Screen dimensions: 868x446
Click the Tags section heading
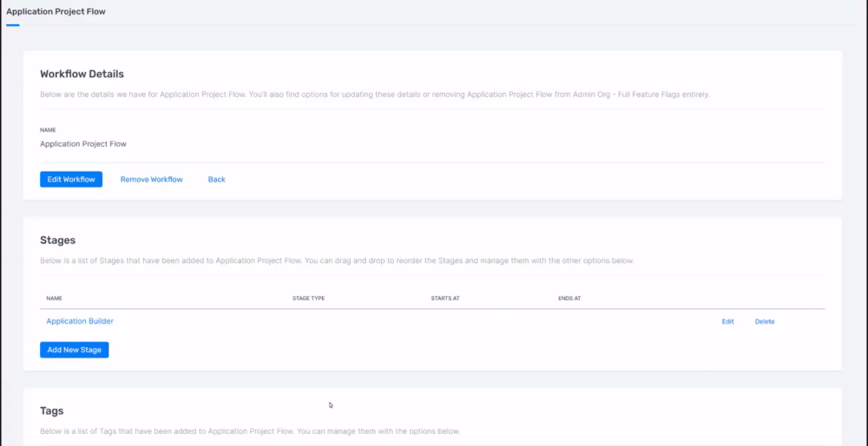coord(52,411)
